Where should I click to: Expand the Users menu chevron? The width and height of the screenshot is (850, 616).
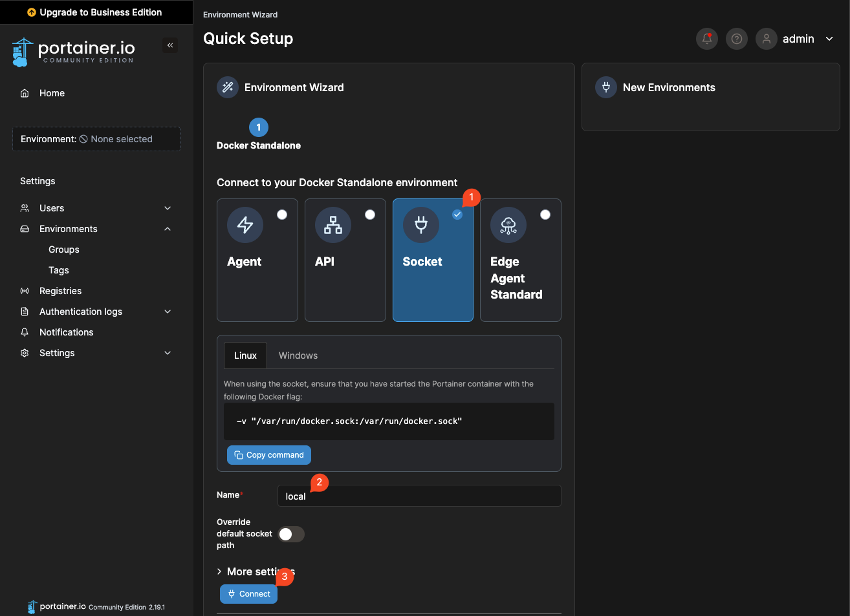click(168, 208)
